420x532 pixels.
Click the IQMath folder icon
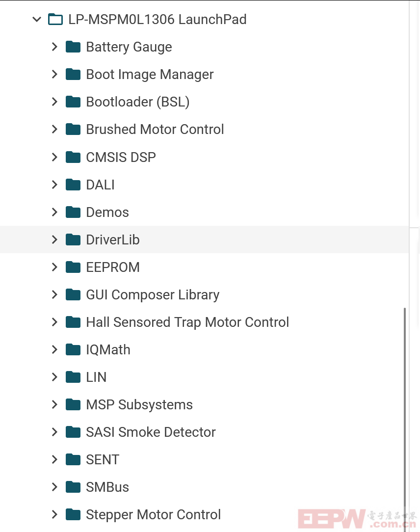point(73,349)
